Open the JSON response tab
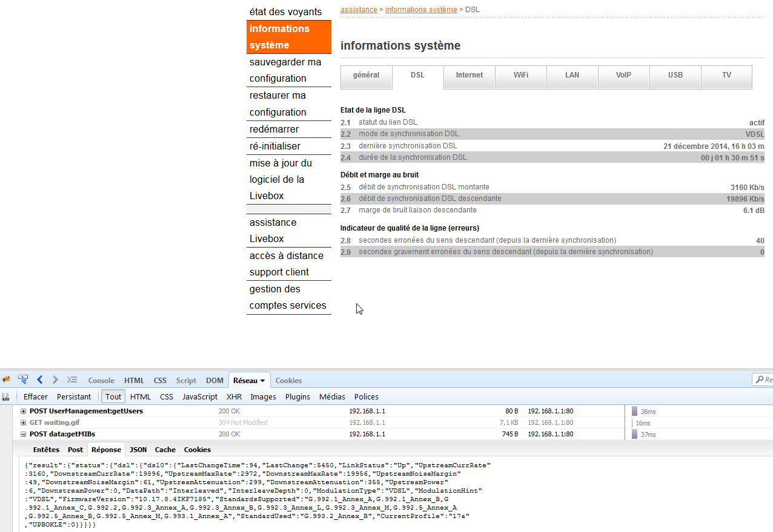This screenshot has height=532, width=773. tap(138, 450)
